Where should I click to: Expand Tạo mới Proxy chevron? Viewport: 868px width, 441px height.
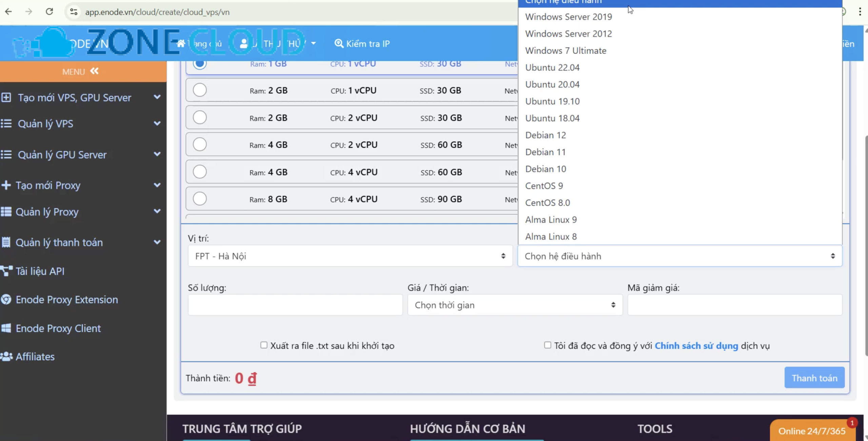(157, 185)
